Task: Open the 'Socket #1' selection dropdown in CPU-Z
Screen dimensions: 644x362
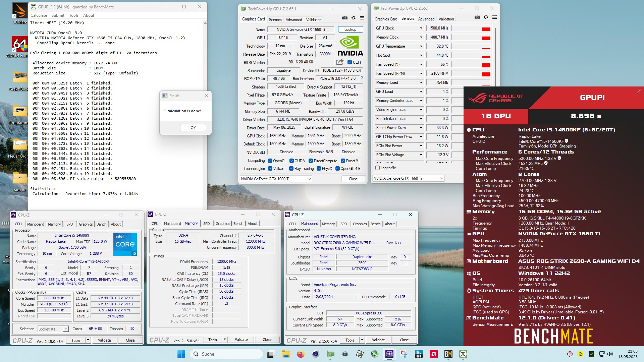Action: (66, 329)
